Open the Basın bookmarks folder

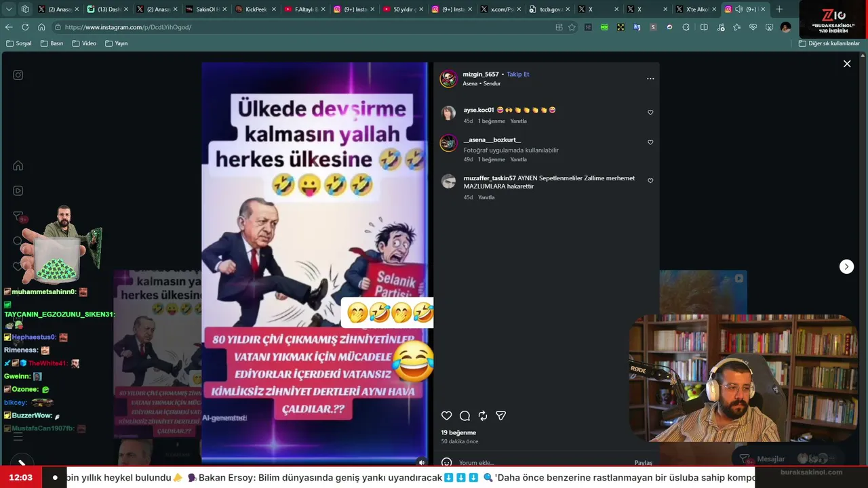coord(52,43)
